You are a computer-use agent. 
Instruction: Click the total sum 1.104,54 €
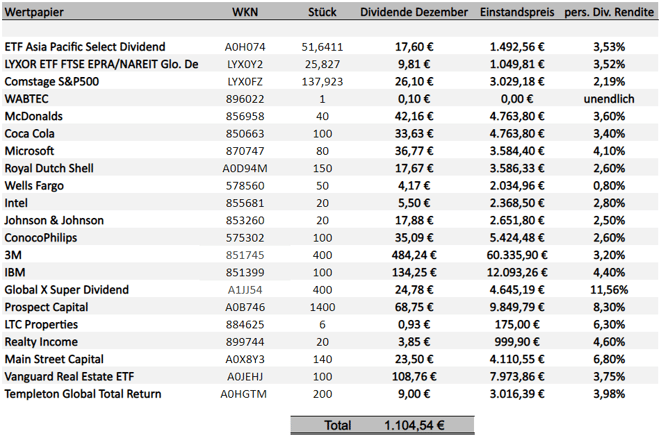click(414, 425)
